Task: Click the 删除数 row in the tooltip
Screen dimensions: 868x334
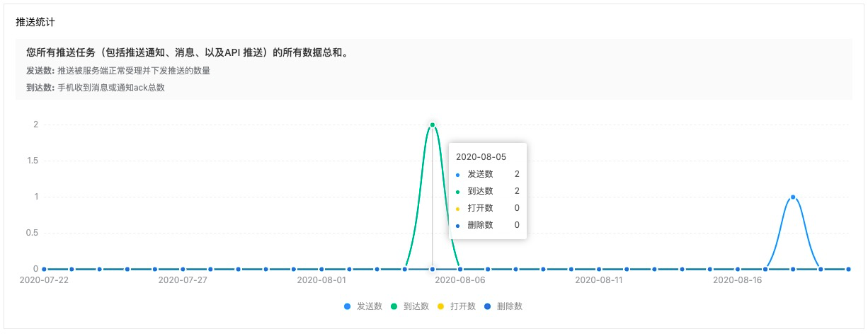Action: pos(488,225)
